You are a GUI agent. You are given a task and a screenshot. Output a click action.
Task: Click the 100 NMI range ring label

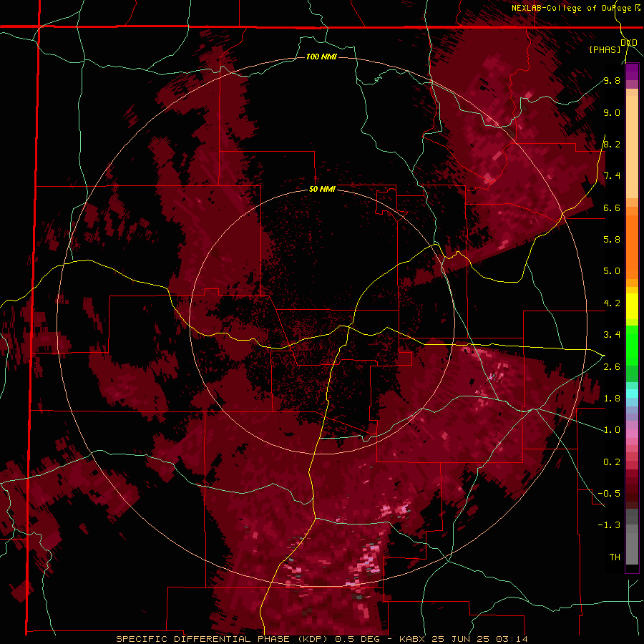[321, 57]
